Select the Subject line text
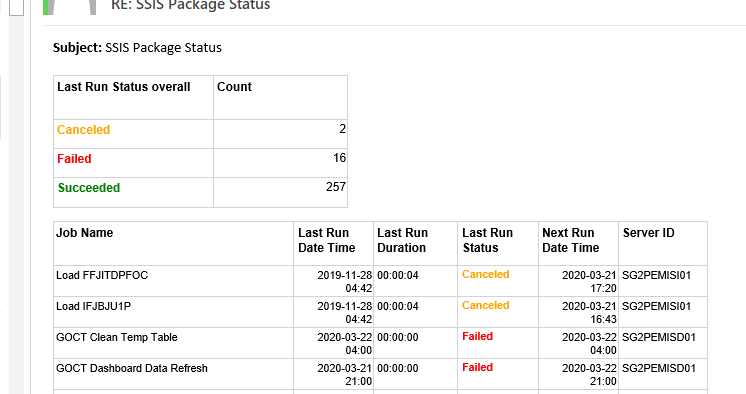The width and height of the screenshot is (746, 394). point(137,48)
